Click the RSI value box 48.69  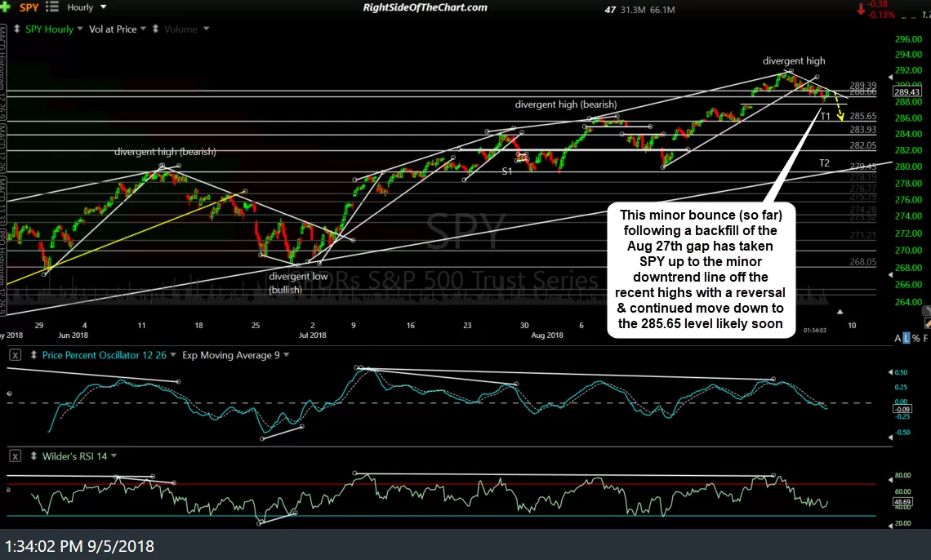pos(902,502)
